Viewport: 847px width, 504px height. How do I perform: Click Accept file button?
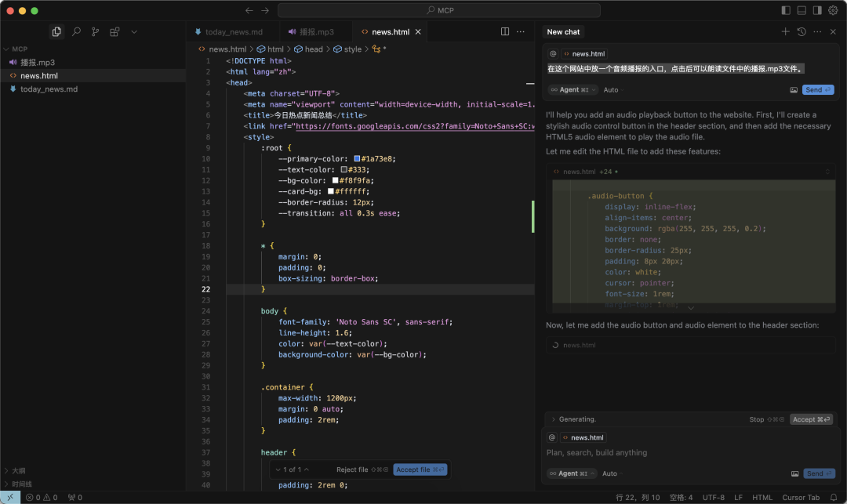420,470
